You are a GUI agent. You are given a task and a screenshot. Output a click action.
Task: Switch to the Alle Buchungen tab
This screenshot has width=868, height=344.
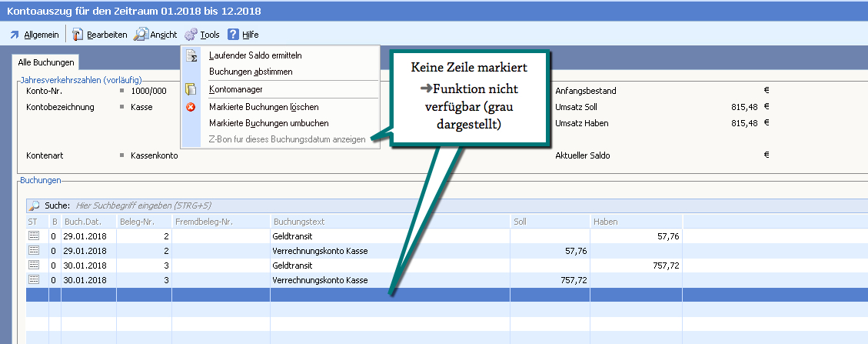tap(46, 62)
